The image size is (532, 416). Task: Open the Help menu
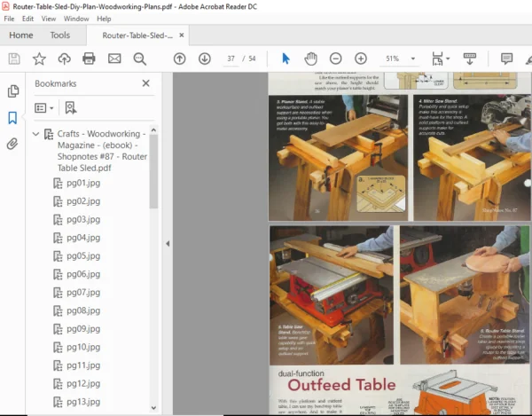[104, 19]
